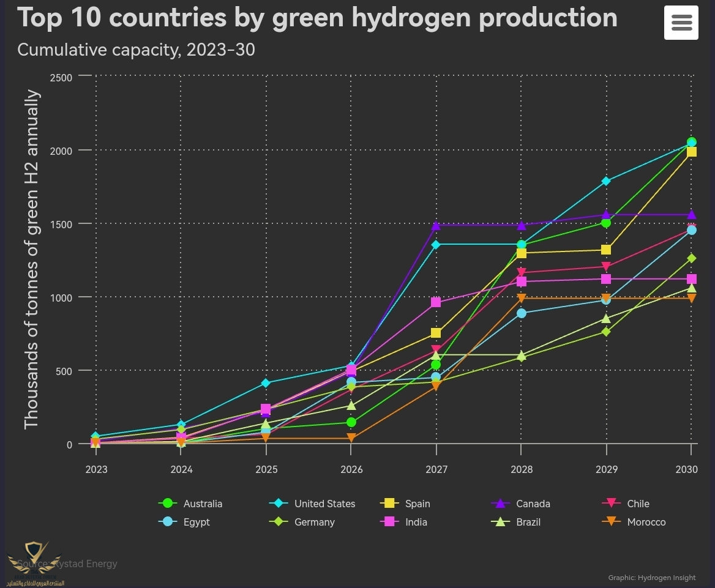Click India's 2027 pink square marker

(436, 302)
